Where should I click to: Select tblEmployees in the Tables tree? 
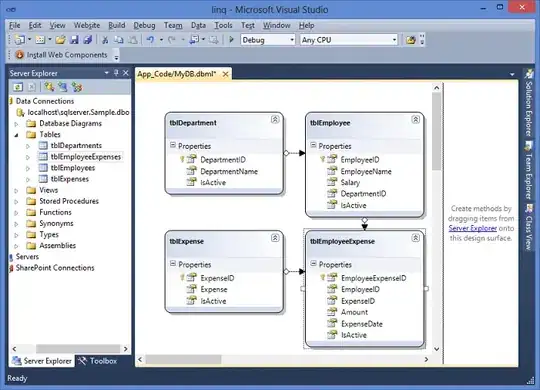73,168
